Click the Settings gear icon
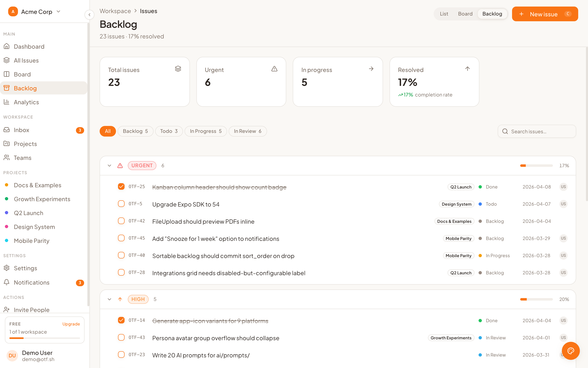Image resolution: width=588 pixels, height=368 pixels. [7, 268]
